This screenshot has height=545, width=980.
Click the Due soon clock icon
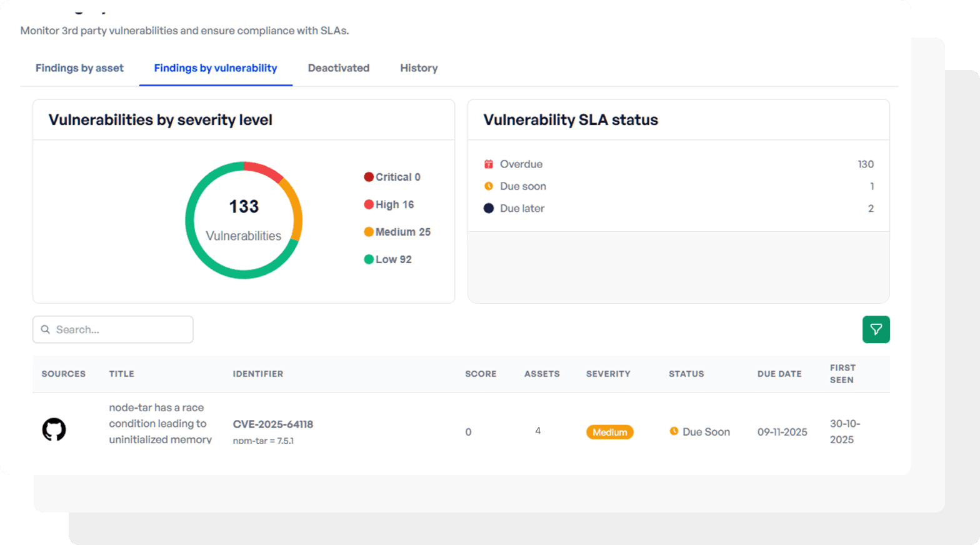coord(489,186)
